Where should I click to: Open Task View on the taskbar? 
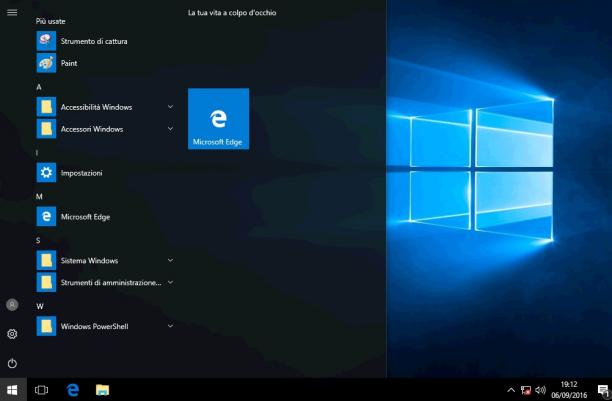pos(41,390)
